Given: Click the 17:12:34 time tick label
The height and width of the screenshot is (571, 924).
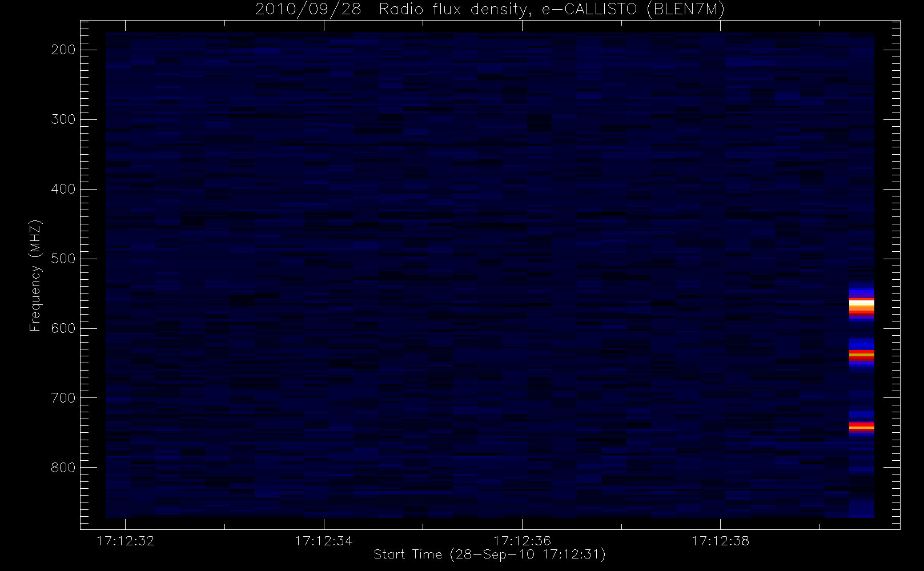Looking at the screenshot, I should (324, 541).
